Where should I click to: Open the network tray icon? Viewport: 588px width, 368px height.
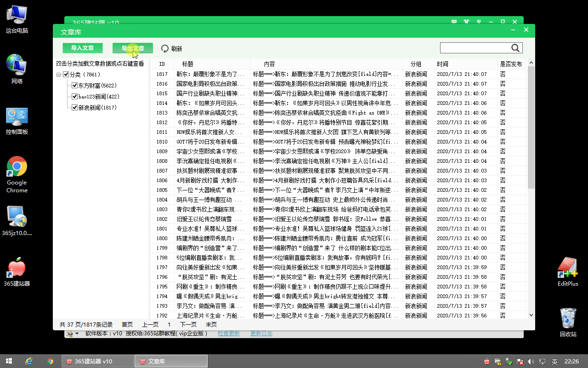tap(542, 362)
